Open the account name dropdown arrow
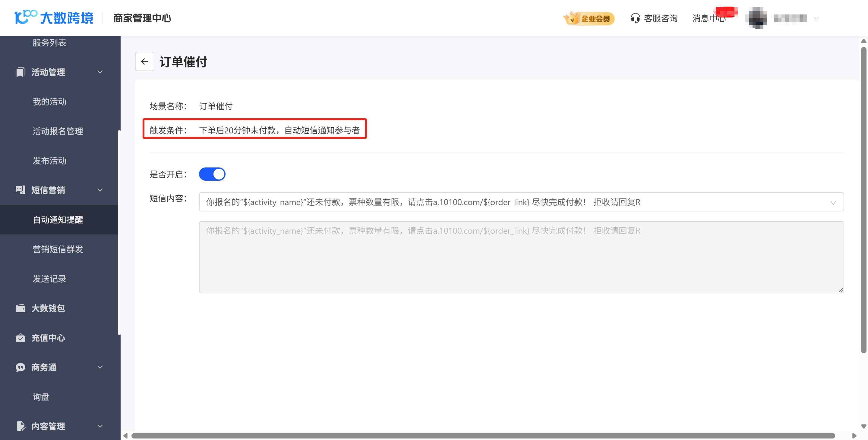 [x=816, y=18]
